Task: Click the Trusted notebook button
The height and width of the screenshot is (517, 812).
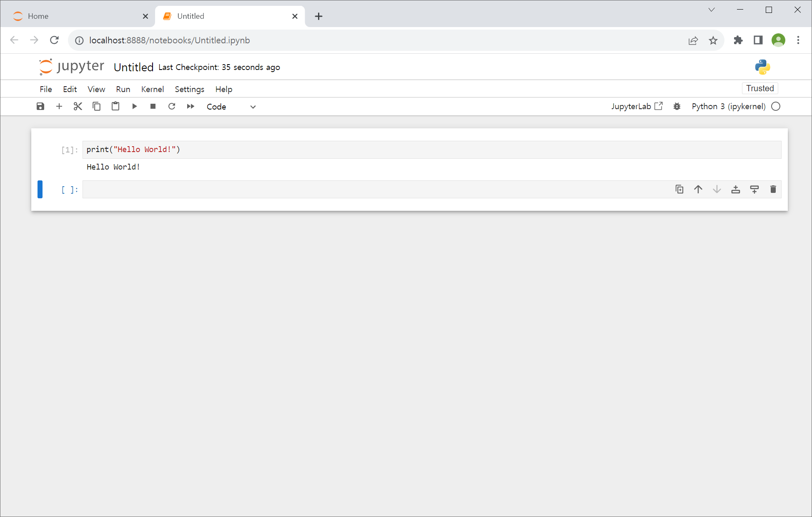Action: pos(759,88)
